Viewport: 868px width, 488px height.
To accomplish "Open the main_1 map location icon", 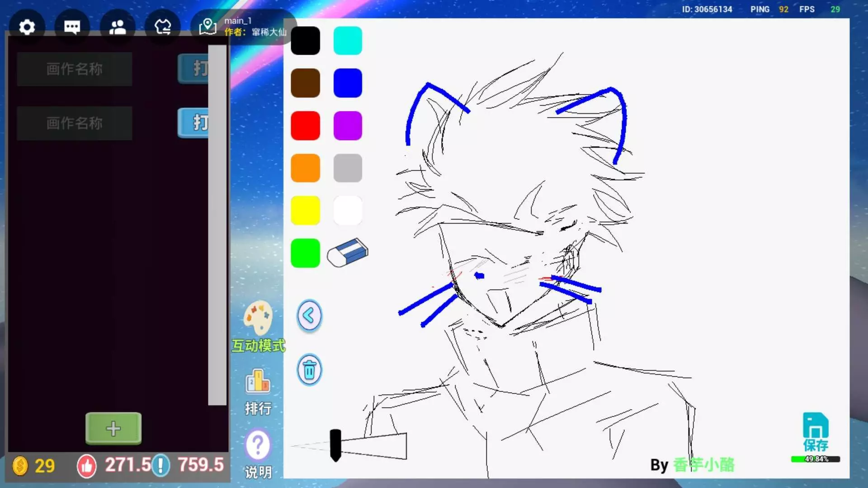I will (x=208, y=27).
